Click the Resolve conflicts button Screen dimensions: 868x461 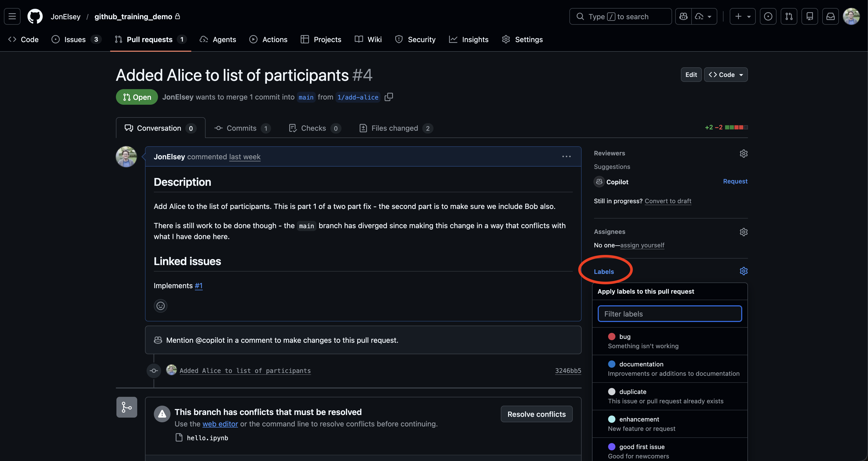(536, 414)
